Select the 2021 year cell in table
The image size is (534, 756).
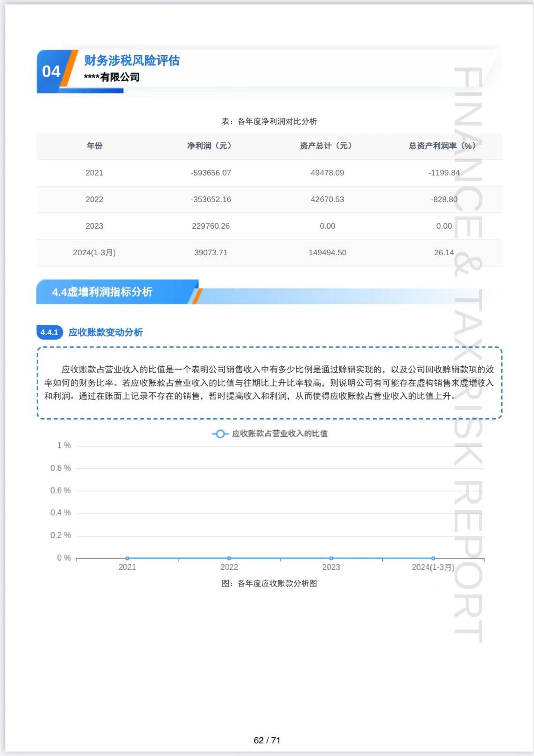[x=94, y=173]
